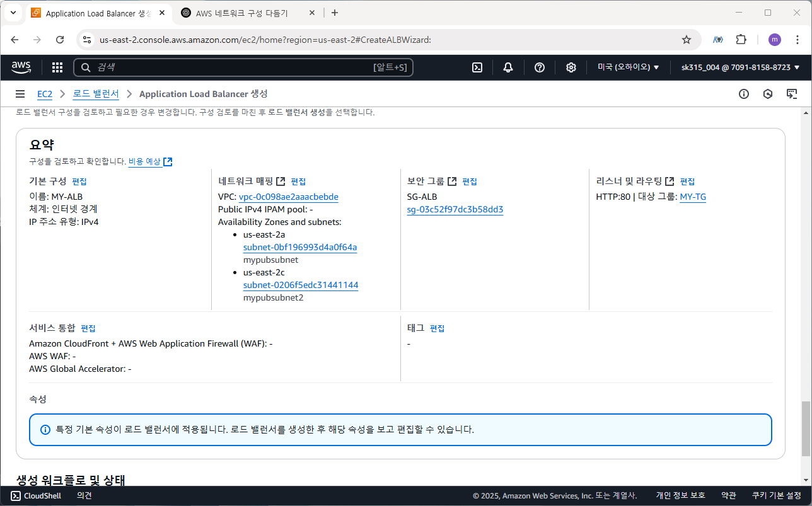The width and height of the screenshot is (812, 506).
Task: Open the Chrome three-dot menu
Action: point(797,40)
